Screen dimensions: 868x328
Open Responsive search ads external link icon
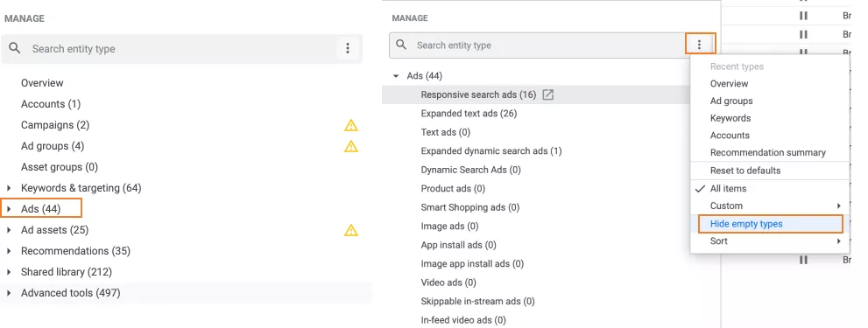point(547,94)
